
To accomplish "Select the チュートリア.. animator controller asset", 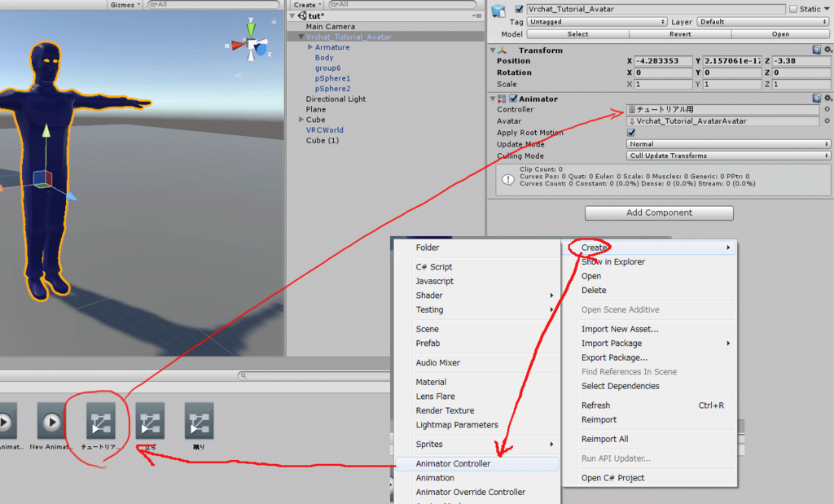I will 100,427.
